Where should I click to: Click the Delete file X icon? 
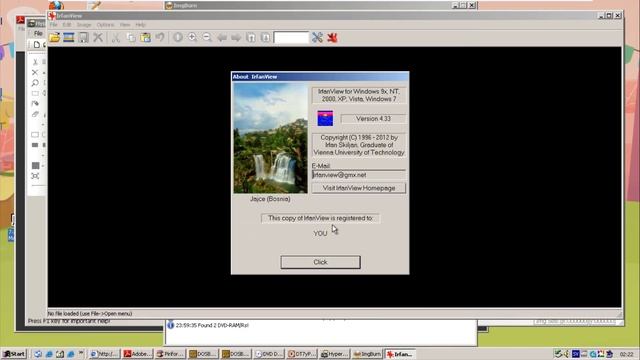click(x=98, y=38)
